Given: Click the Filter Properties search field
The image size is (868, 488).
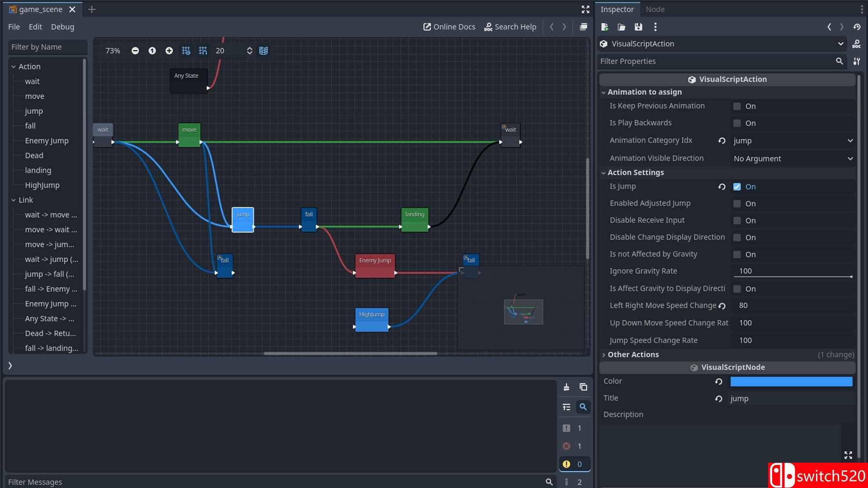Looking at the screenshot, I should pos(714,61).
